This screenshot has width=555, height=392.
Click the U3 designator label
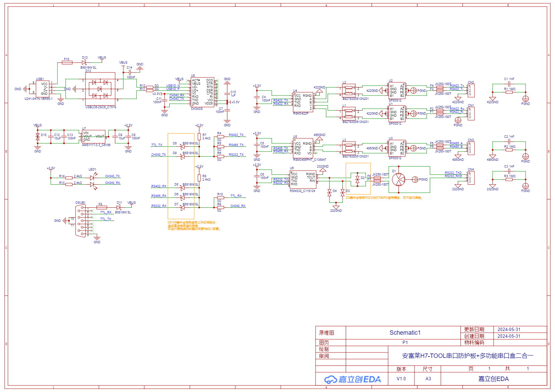tap(391, 138)
